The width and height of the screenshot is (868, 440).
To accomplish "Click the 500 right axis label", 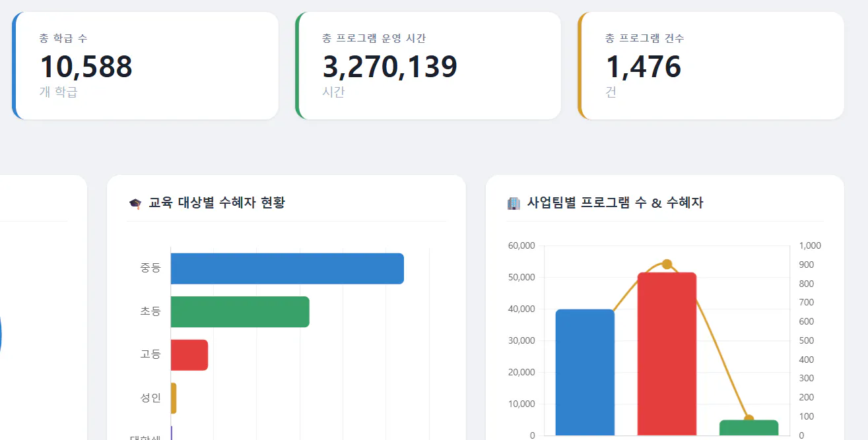I will 807,340.
